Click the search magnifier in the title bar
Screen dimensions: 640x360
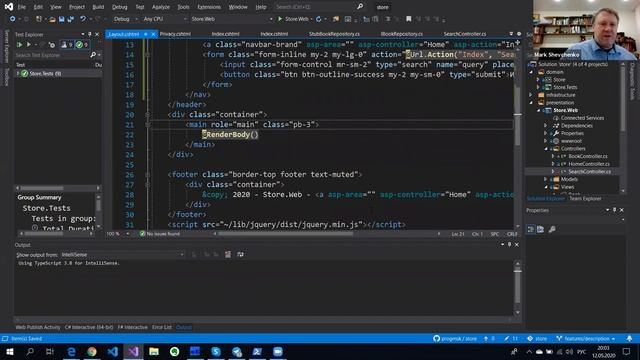[x=360, y=7]
